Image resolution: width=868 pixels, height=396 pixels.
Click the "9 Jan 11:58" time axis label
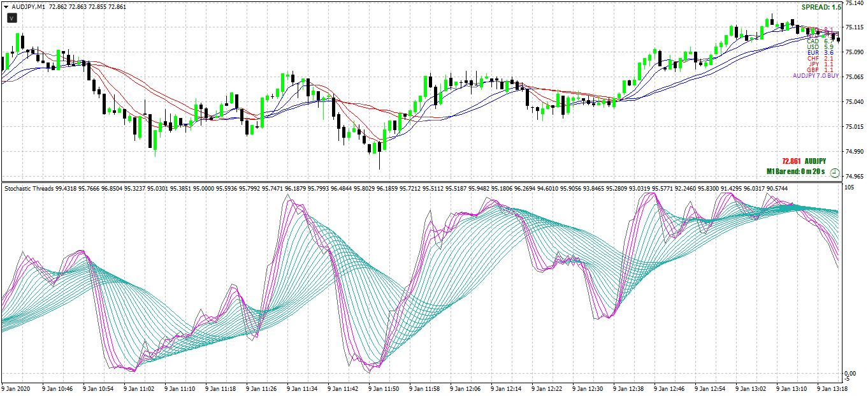pyautogui.click(x=425, y=388)
